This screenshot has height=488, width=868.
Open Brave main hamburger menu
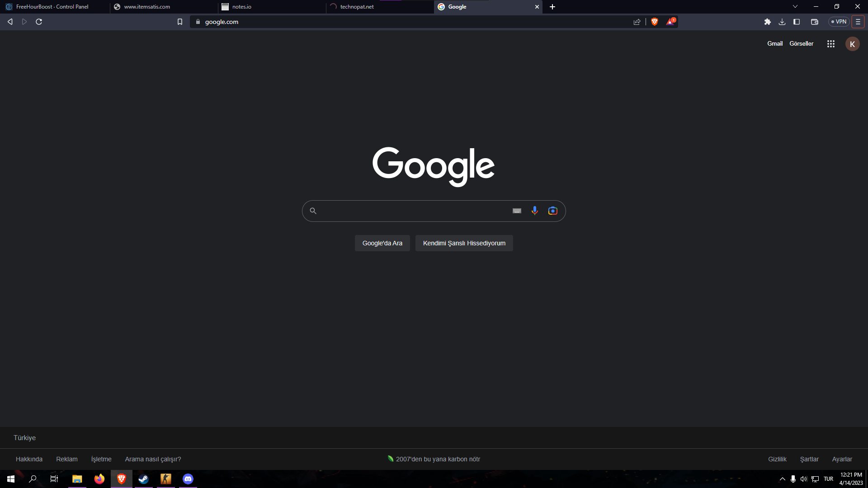[858, 22]
